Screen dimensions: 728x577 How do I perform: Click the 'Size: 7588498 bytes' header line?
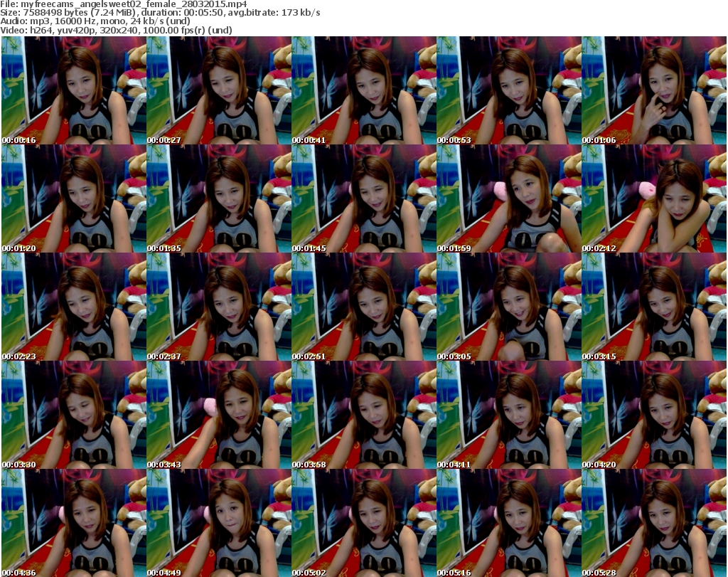tap(160, 13)
